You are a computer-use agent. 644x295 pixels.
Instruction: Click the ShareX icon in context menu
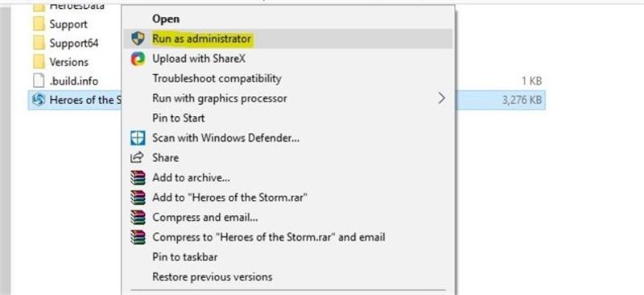pos(138,59)
